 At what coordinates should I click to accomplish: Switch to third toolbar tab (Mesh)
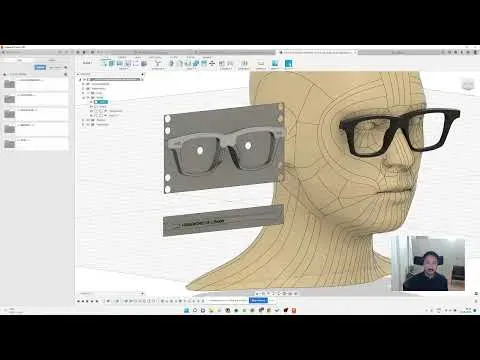137,58
